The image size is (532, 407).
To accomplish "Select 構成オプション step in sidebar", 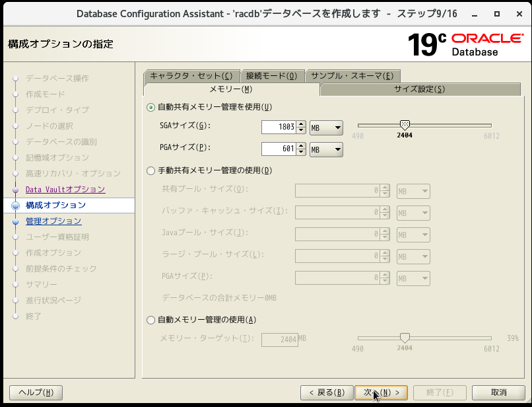I will coord(55,205).
